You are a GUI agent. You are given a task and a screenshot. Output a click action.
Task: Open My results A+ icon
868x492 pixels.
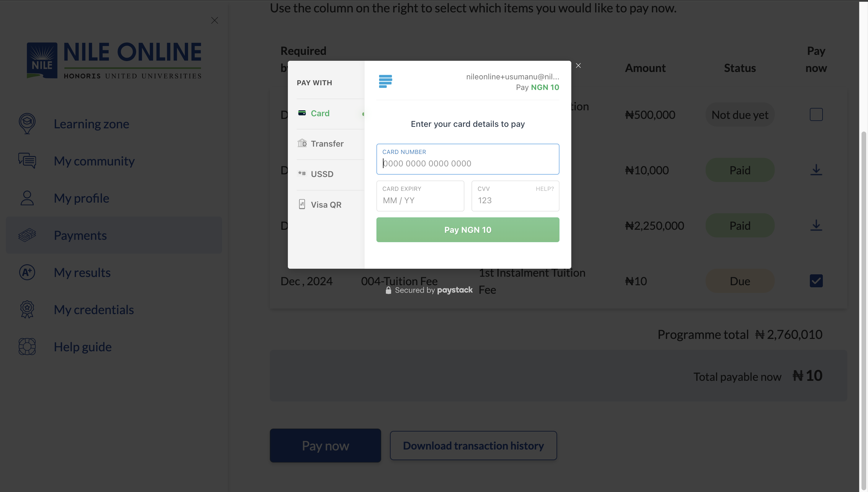(27, 272)
